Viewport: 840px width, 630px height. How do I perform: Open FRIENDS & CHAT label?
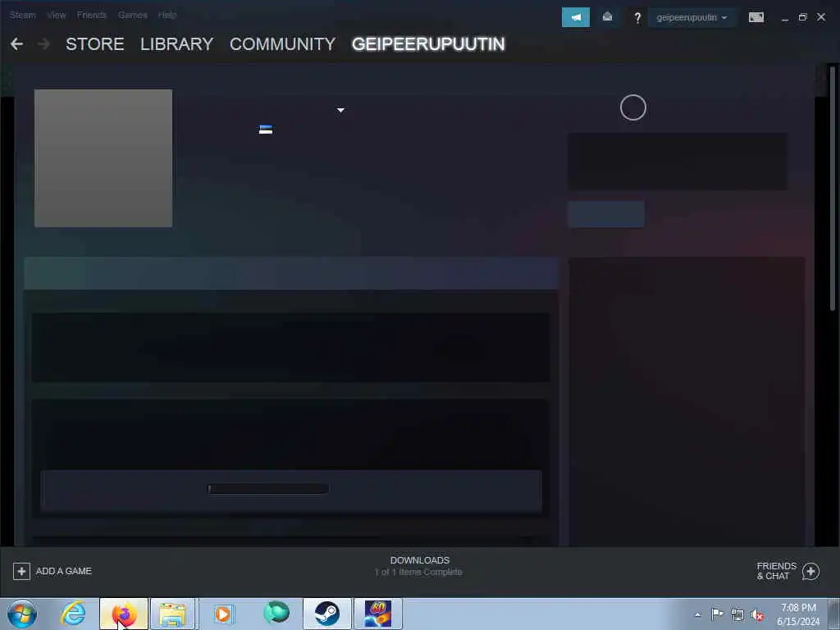coord(776,571)
